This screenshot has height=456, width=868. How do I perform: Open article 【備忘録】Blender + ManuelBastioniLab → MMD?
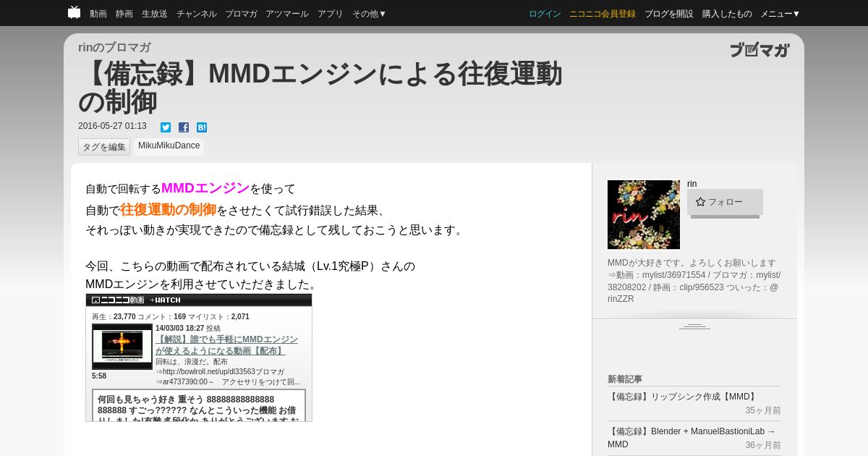[692, 438]
